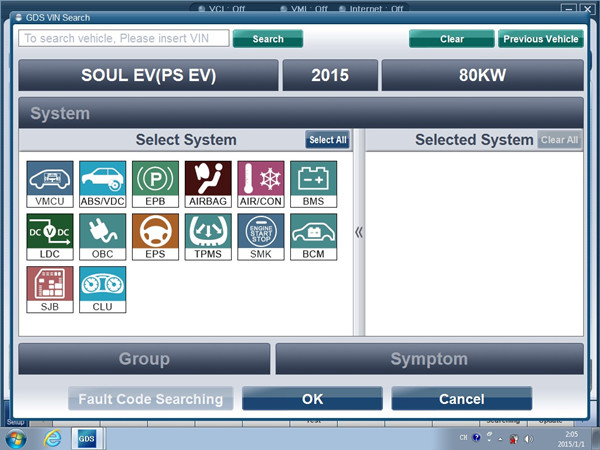Select the TPMS tire pressure icon
Screen dimensions: 600x450
click(208, 237)
